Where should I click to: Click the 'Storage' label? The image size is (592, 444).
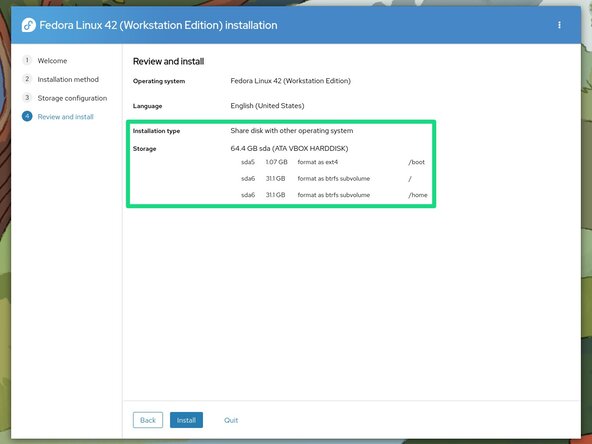click(x=144, y=149)
